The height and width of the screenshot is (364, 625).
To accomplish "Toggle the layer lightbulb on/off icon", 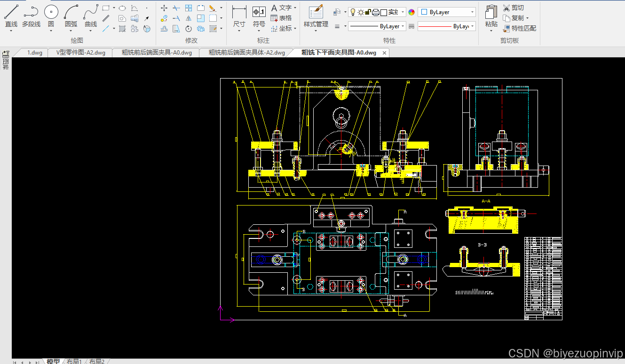I will 353,12.
